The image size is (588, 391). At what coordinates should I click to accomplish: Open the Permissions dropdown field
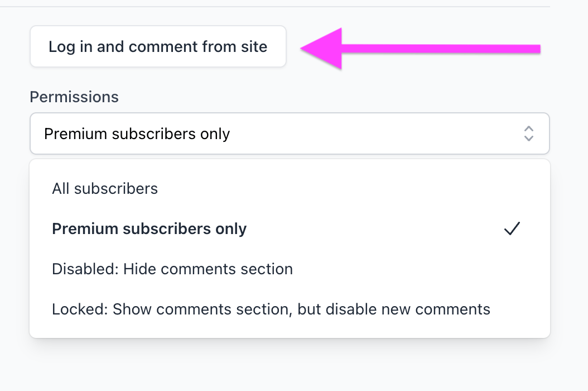pos(290,133)
